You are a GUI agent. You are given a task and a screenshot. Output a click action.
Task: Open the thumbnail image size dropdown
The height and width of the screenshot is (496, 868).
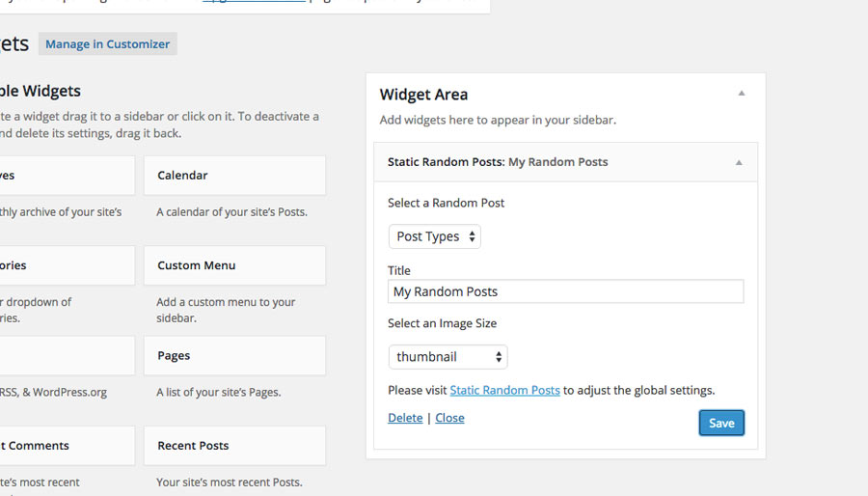(448, 357)
